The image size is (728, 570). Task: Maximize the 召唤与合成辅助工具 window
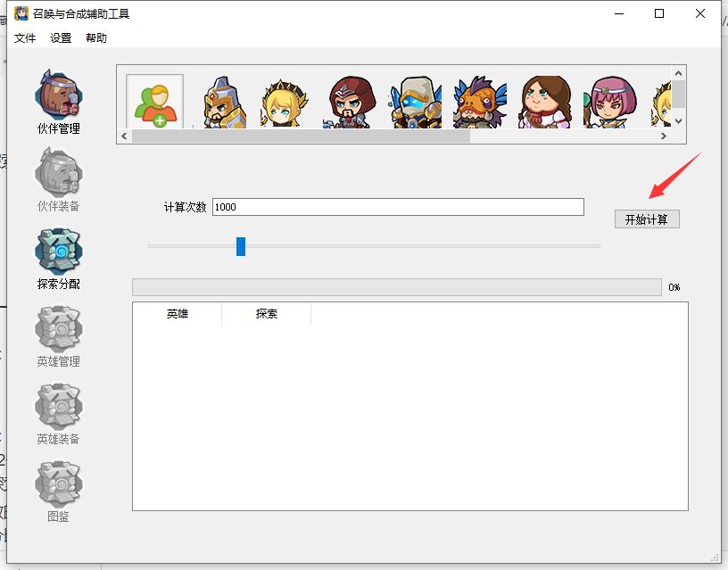click(658, 13)
